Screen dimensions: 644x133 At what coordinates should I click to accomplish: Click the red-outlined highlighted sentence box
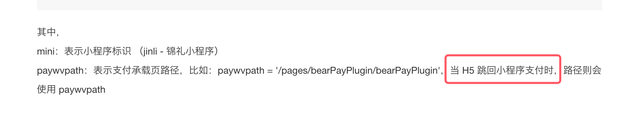503,69
